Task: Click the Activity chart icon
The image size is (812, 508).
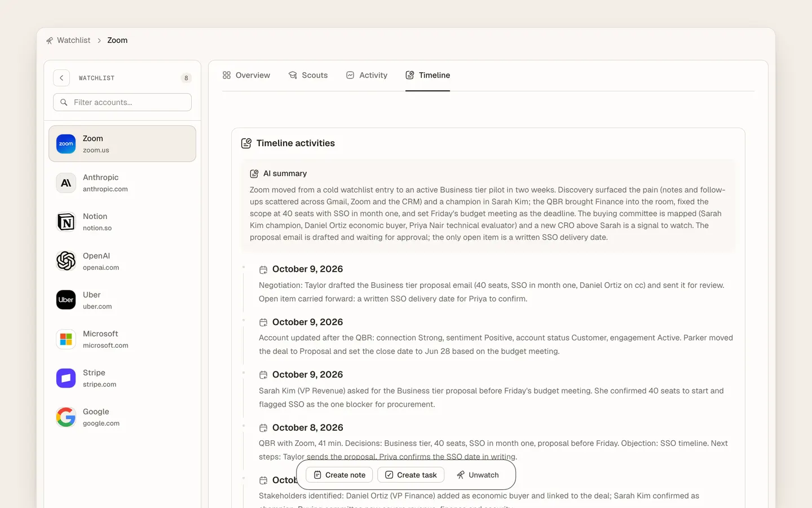Action: click(350, 75)
